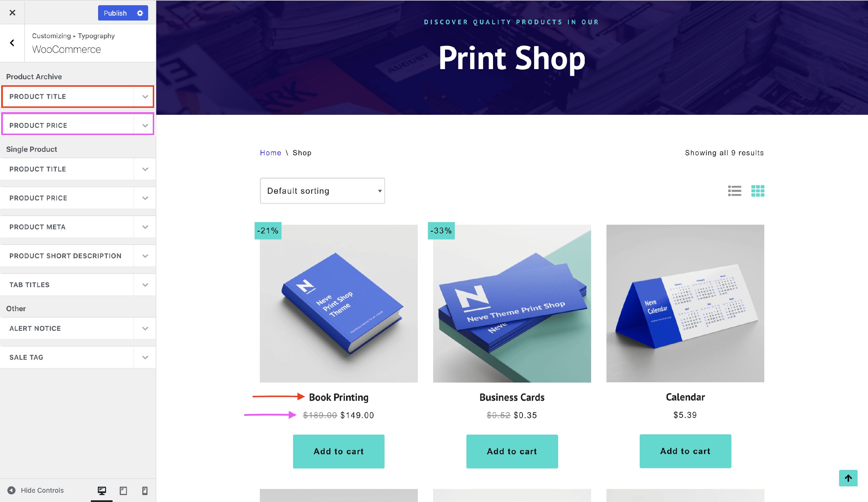868x502 pixels.
Task: Open the Calendar product thumbnail
Action: pyautogui.click(x=685, y=303)
